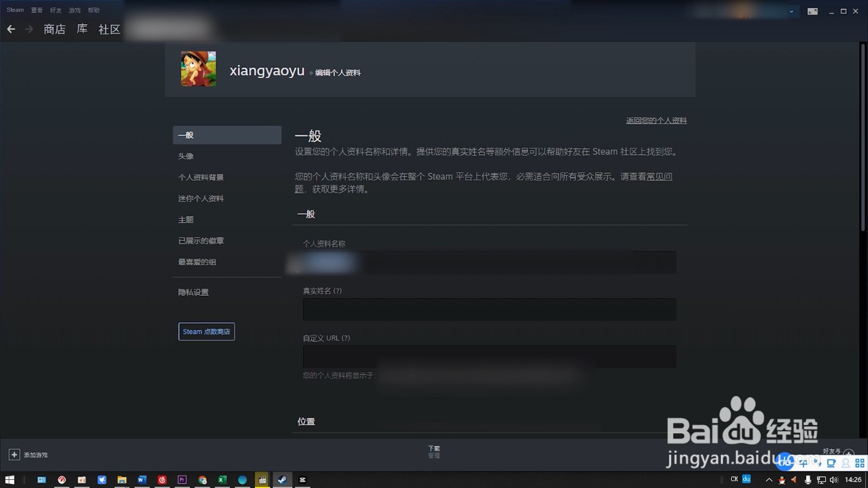The image size is (868, 488).
Task: Click the 个人资料名称 input field
Action: tap(489, 262)
